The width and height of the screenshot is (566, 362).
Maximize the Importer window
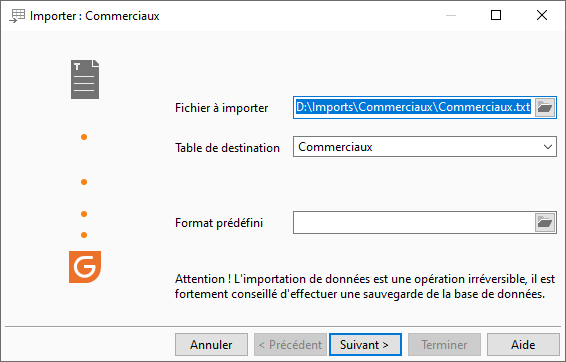click(x=496, y=15)
